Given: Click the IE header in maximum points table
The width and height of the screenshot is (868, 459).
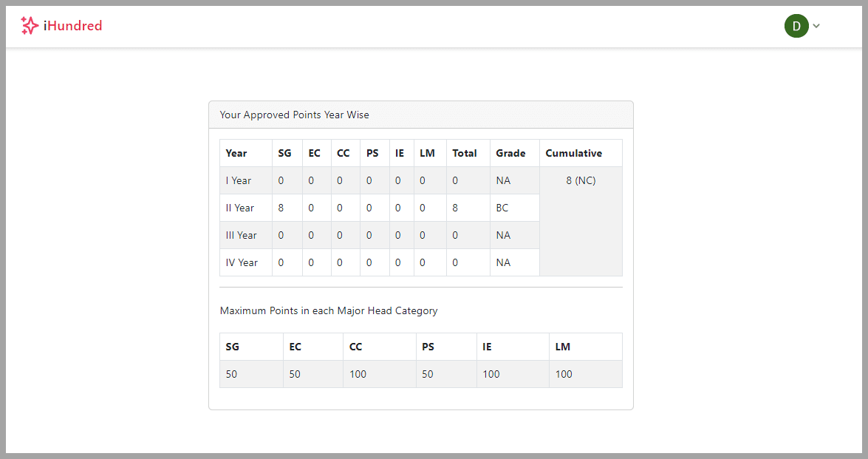Looking at the screenshot, I should (487, 347).
